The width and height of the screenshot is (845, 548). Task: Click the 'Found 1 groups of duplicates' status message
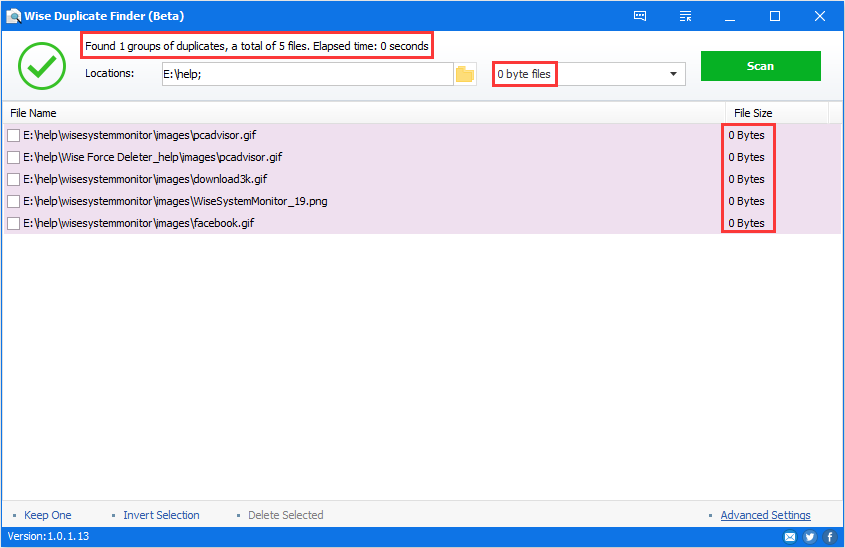tap(257, 46)
